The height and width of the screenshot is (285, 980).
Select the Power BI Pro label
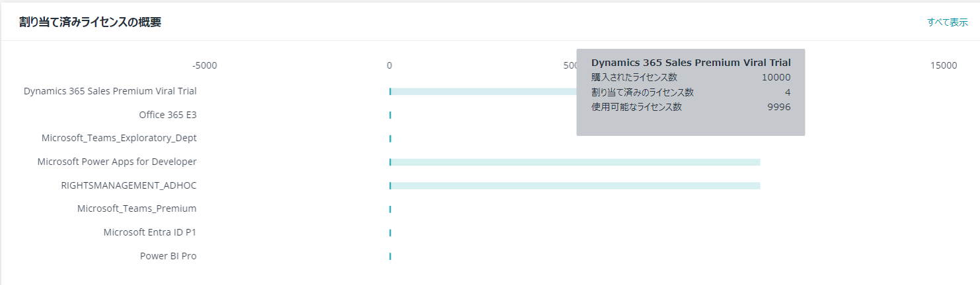[x=169, y=256]
